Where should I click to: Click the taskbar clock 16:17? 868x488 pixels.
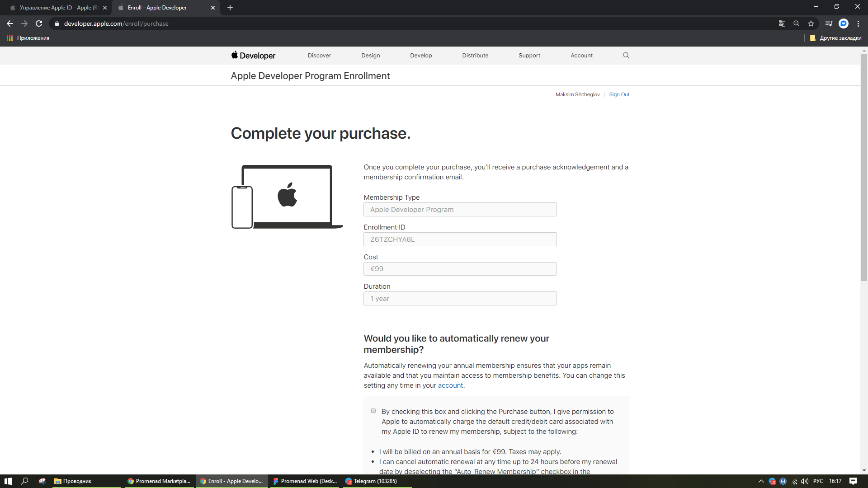[835, 481]
